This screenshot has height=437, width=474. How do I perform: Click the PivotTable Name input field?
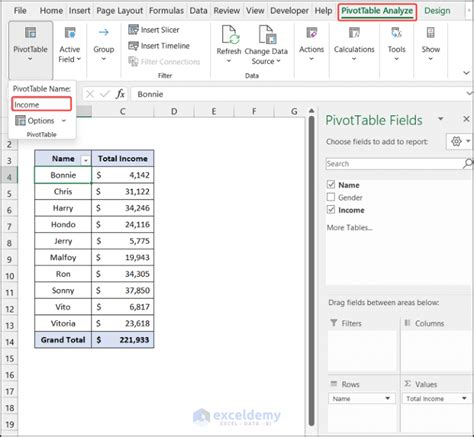(x=41, y=104)
